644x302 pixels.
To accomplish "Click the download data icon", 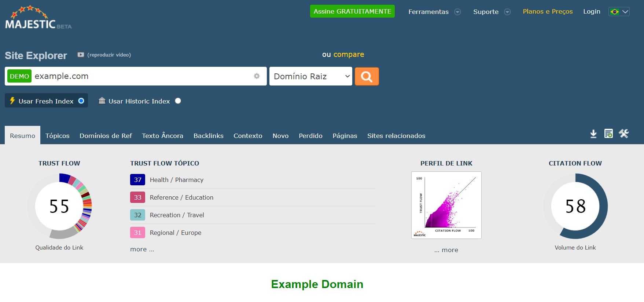I will [x=593, y=134].
